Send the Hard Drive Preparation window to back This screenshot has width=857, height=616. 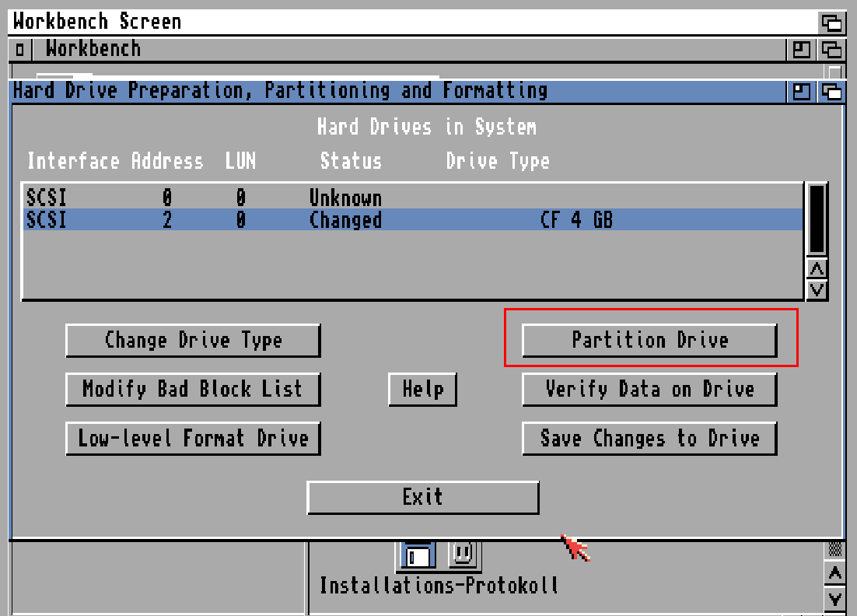tap(831, 91)
